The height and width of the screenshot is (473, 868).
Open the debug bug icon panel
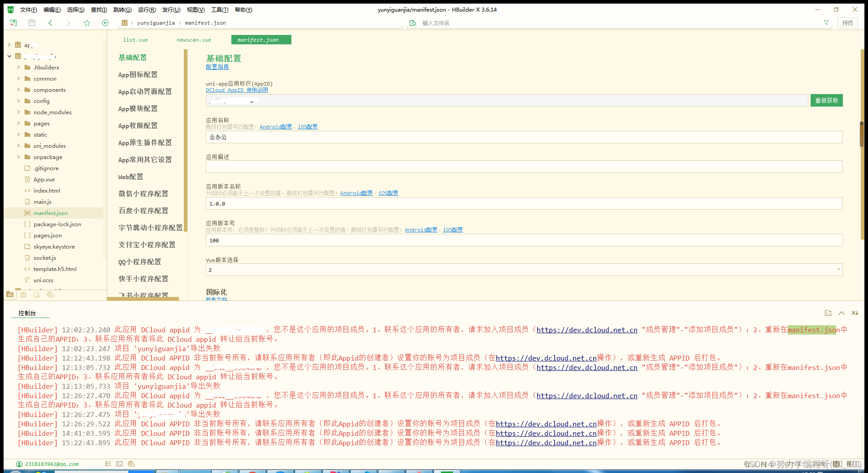pos(23,294)
